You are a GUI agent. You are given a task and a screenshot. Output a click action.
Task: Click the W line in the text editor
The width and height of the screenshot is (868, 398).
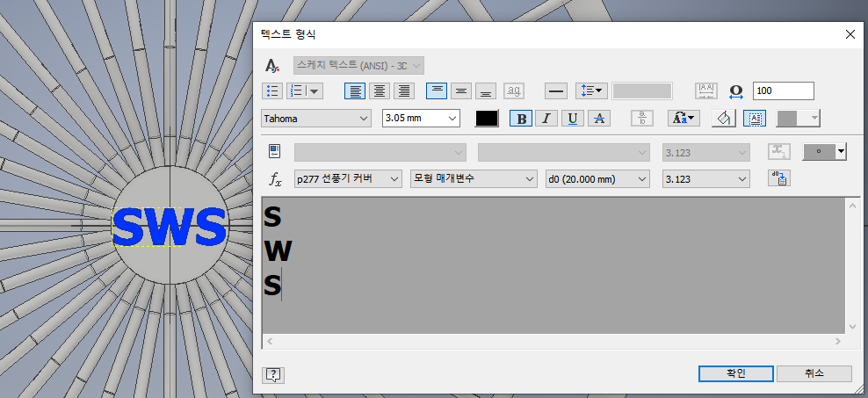pos(278,252)
